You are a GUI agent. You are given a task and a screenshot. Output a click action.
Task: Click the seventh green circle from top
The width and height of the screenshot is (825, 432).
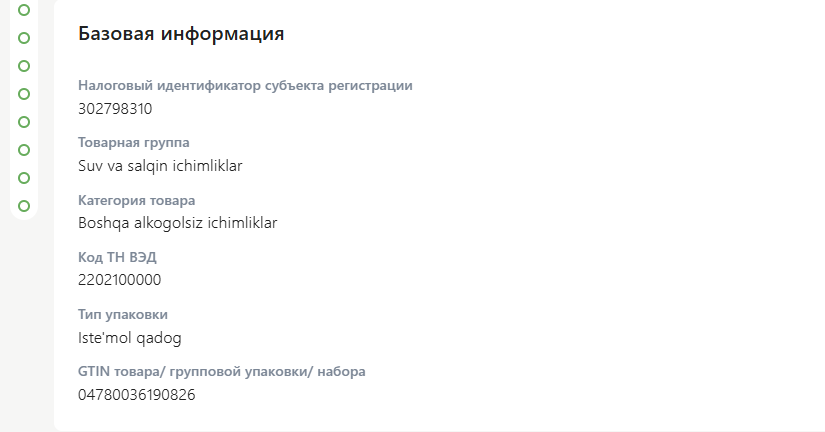tap(24, 178)
